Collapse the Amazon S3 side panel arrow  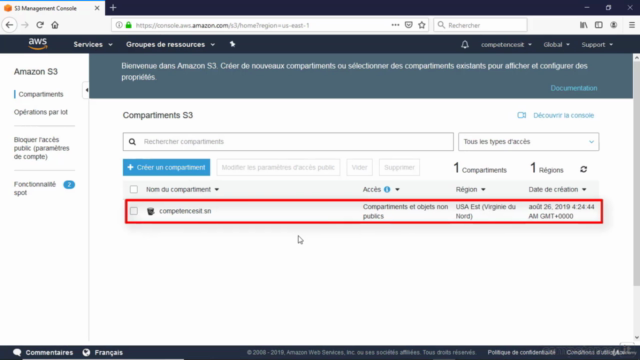[86, 90]
